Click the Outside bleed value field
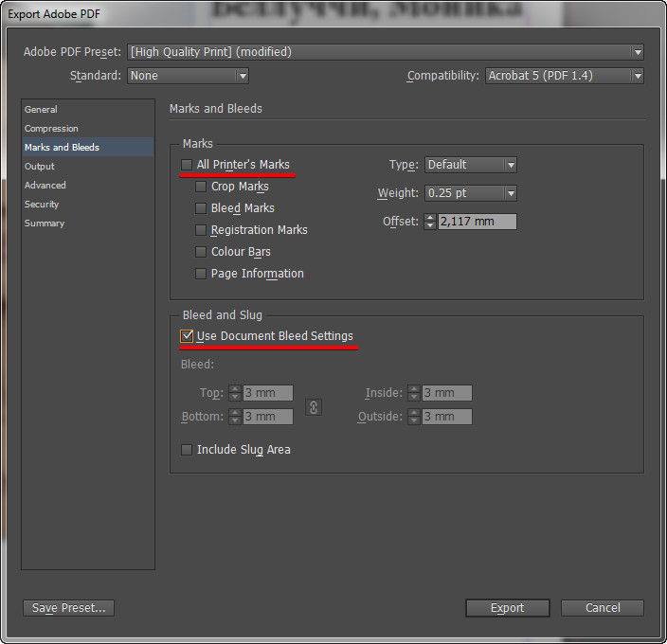 click(447, 417)
